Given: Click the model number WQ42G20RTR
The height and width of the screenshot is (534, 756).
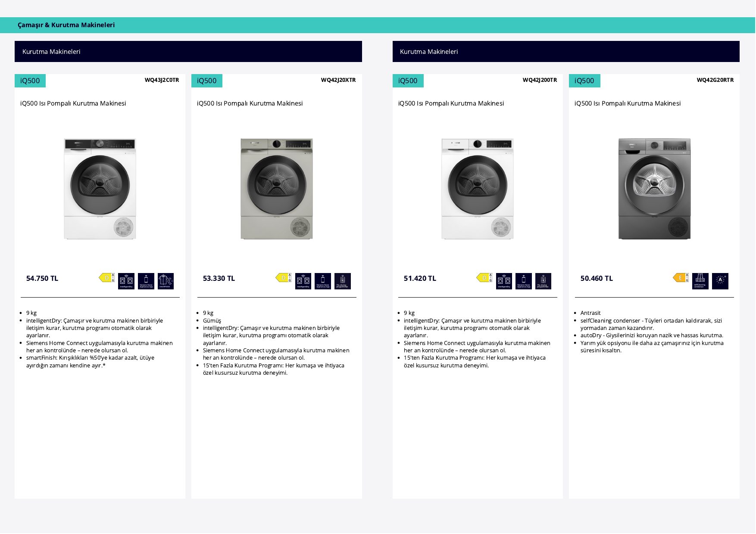Looking at the screenshot, I should [x=715, y=80].
